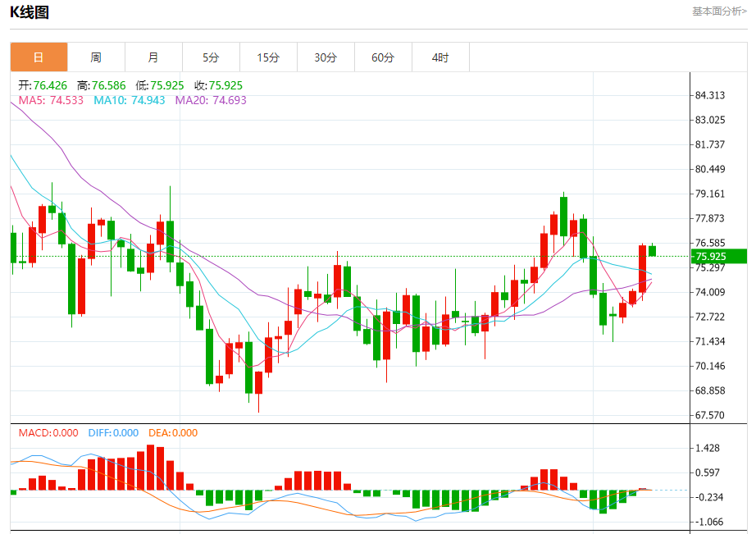Open the 60分 interval tab
Viewport: 756px width, 534px height.
383,57
